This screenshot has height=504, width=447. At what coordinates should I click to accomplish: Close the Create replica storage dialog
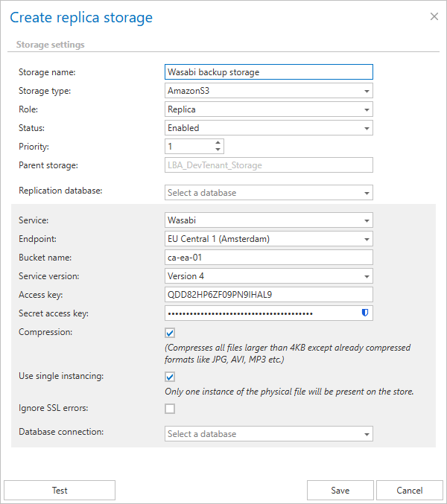[x=434, y=16]
